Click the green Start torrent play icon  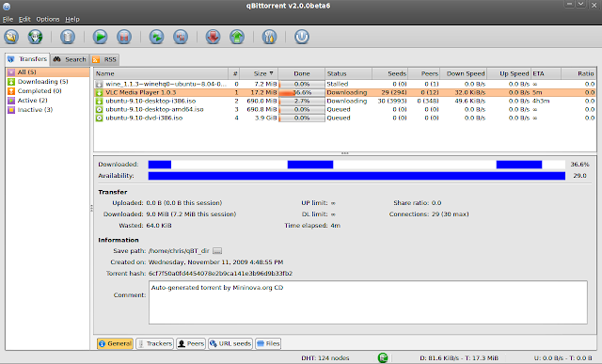100,37
